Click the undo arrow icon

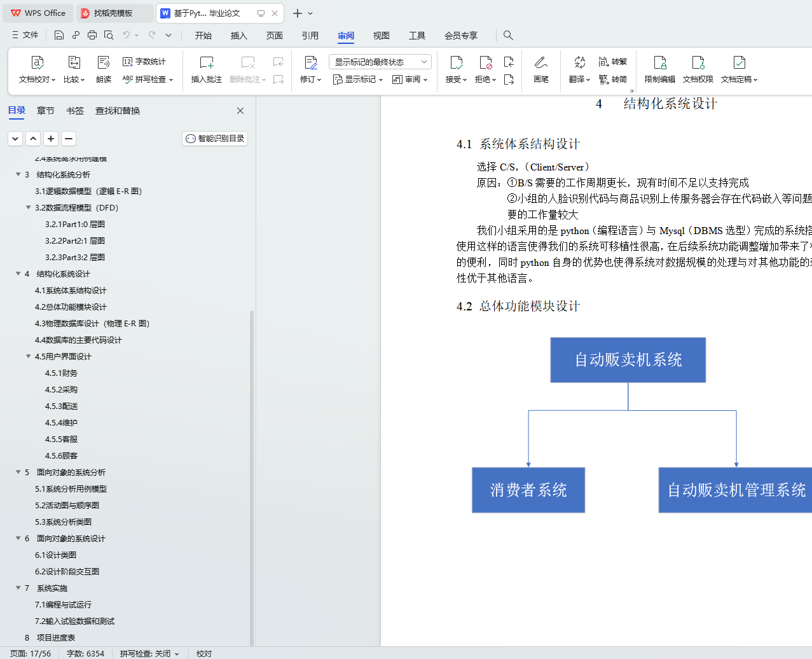point(127,35)
